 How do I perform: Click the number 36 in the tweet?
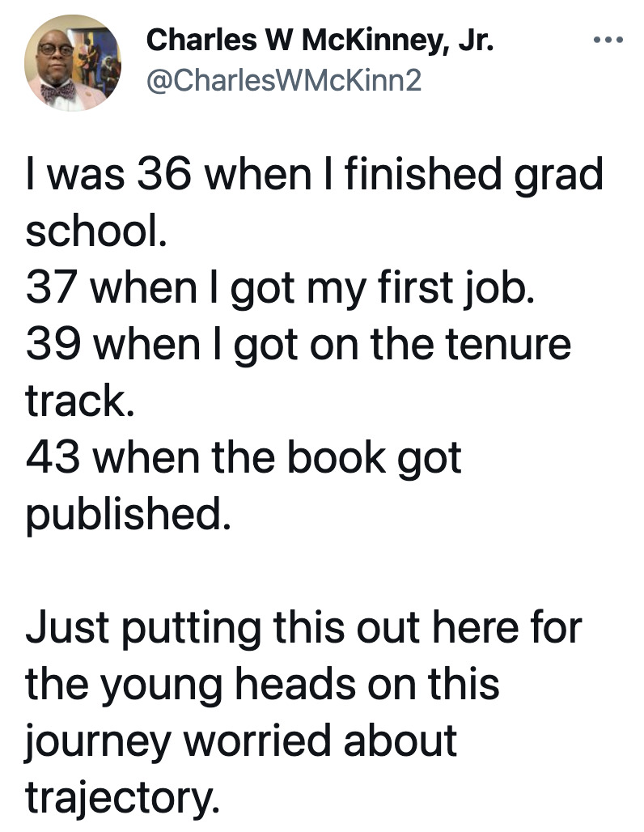(164, 175)
